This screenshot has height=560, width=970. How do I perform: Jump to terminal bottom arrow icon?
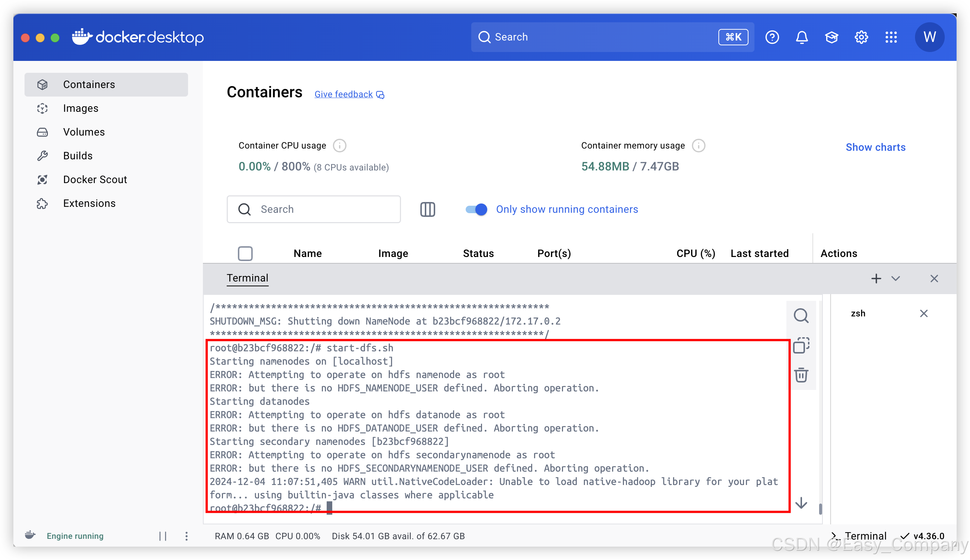801,503
